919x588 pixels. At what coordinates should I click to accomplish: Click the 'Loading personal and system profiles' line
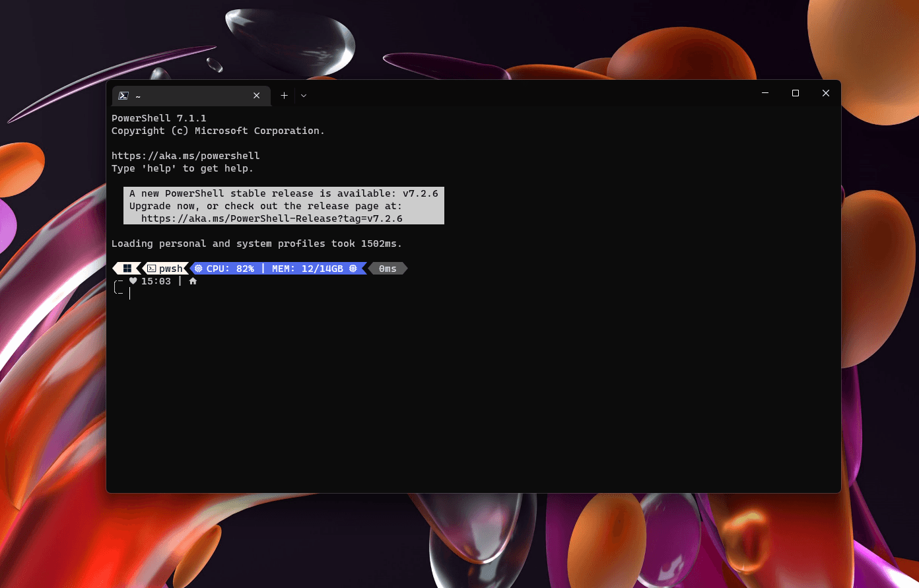pyautogui.click(x=257, y=244)
